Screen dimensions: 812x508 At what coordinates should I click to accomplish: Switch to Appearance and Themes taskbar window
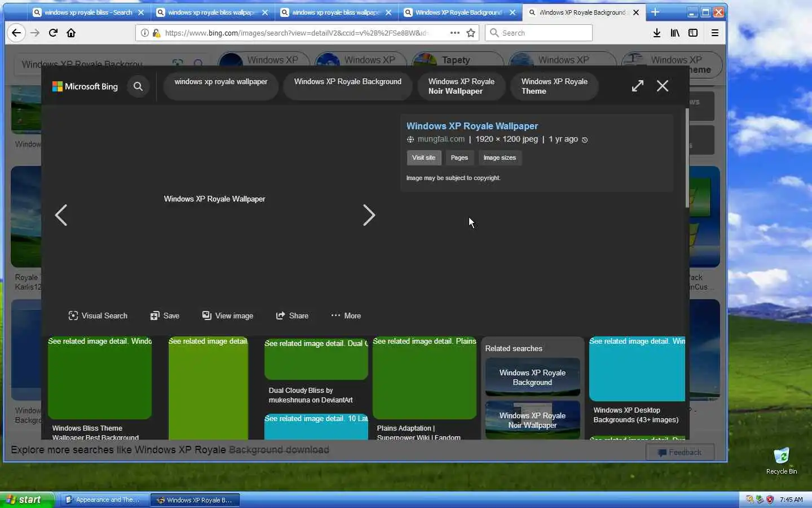point(105,500)
